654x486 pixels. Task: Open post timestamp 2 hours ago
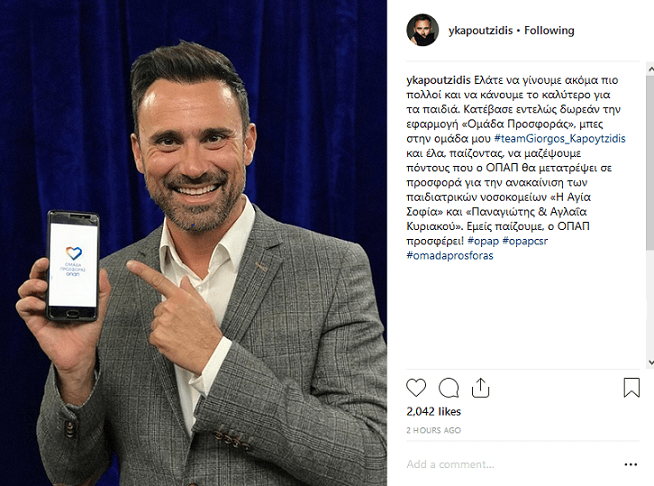coord(433,430)
